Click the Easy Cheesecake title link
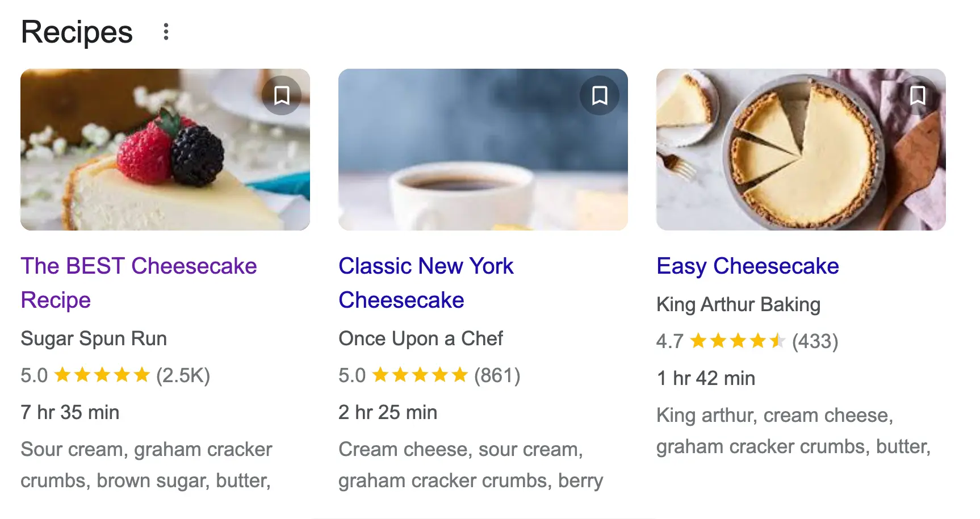The image size is (980, 519). pyautogui.click(x=747, y=266)
